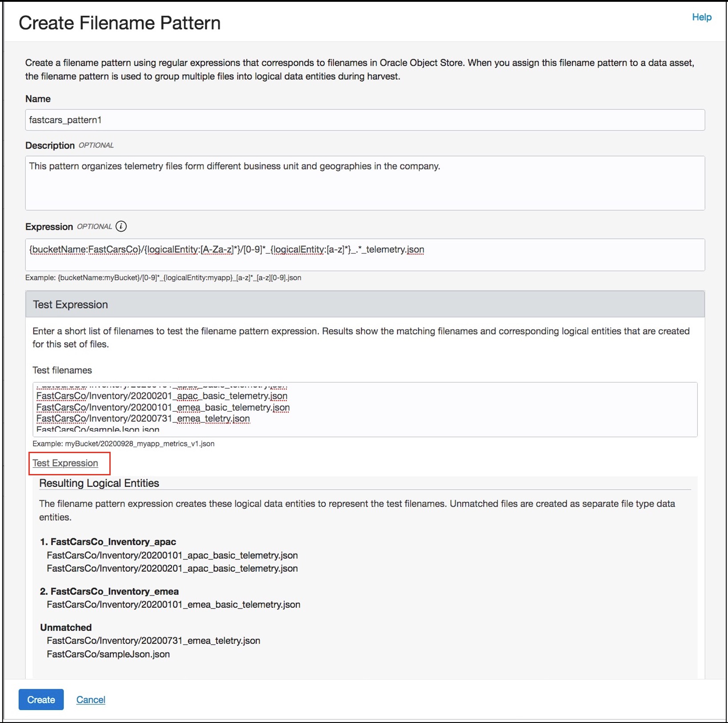The image size is (728, 723).
Task: Select the FastCarsCo_Inventory_apac entity heading
Action: [x=113, y=542]
